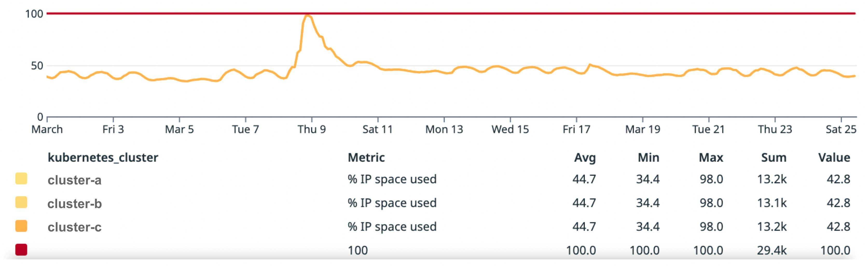
Task: Sort by the Value column header
Action: click(x=834, y=158)
